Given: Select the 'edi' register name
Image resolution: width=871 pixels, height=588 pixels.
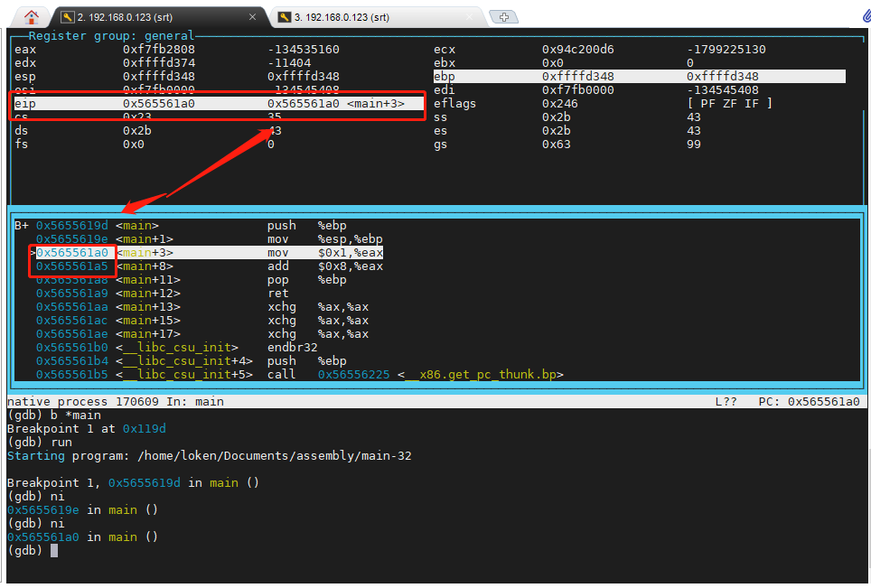Looking at the screenshot, I should [445, 90].
